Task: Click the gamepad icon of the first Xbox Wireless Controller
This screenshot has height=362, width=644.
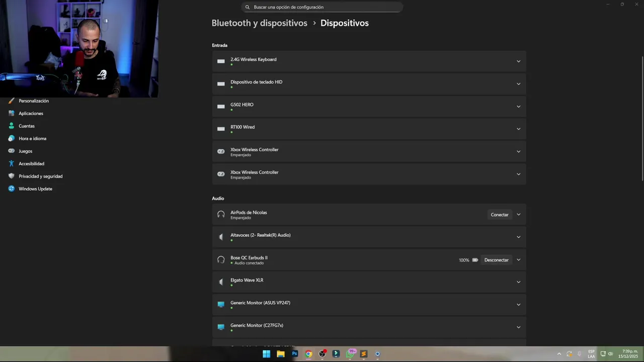Action: (221, 151)
